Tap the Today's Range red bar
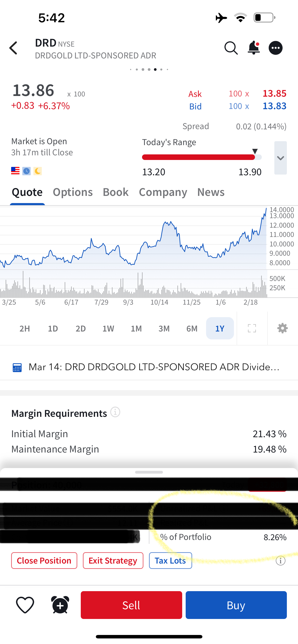Screen dimensions: 298x644 click(x=198, y=157)
